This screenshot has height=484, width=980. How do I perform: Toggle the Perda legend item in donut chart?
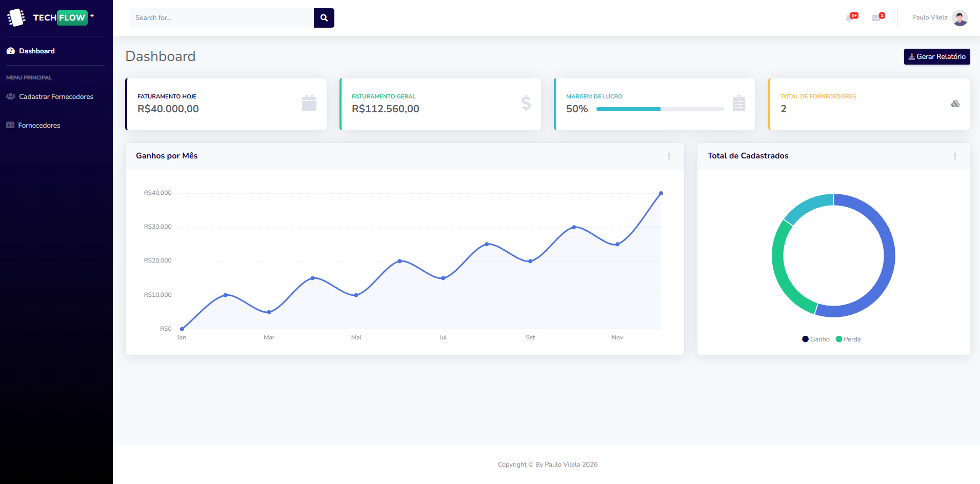click(848, 339)
